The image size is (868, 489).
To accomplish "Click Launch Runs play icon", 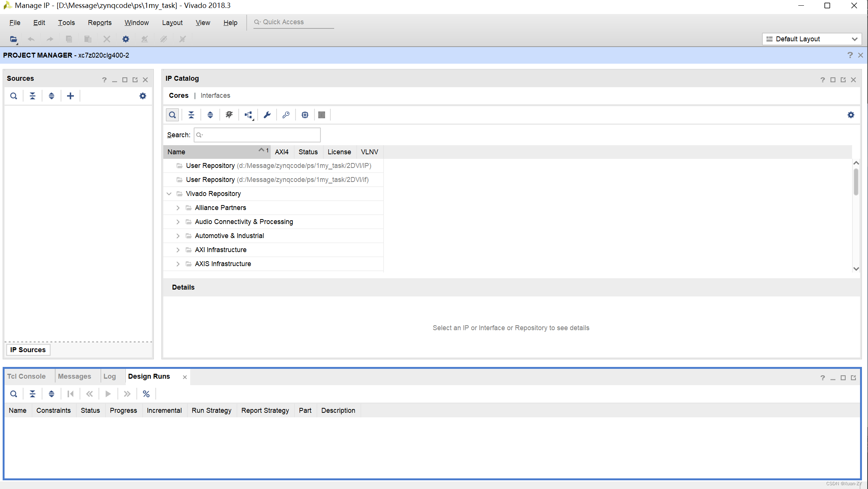I will click(x=108, y=394).
